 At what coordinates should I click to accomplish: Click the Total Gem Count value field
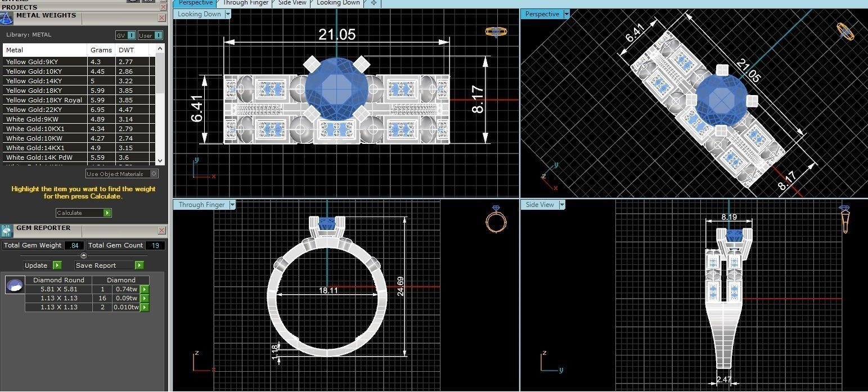[155, 245]
